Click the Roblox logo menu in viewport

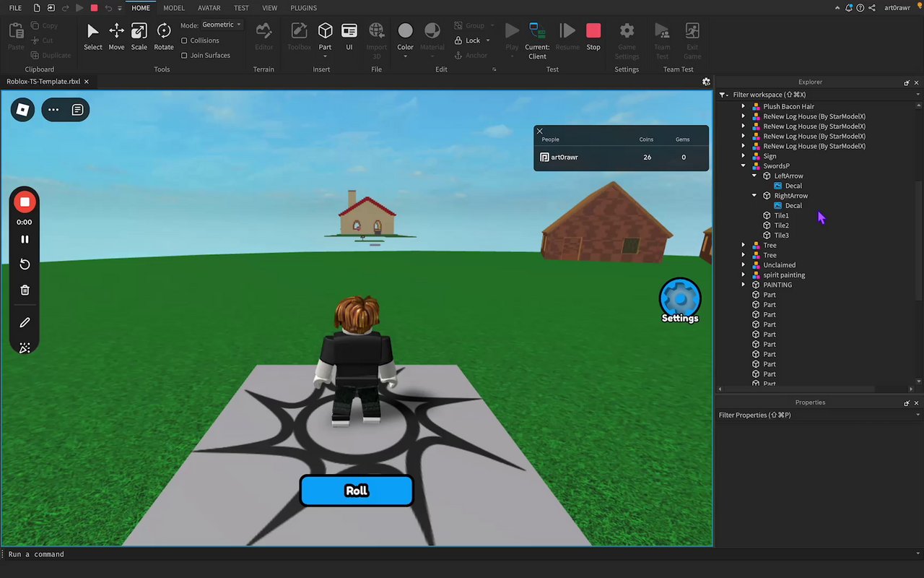tap(22, 110)
